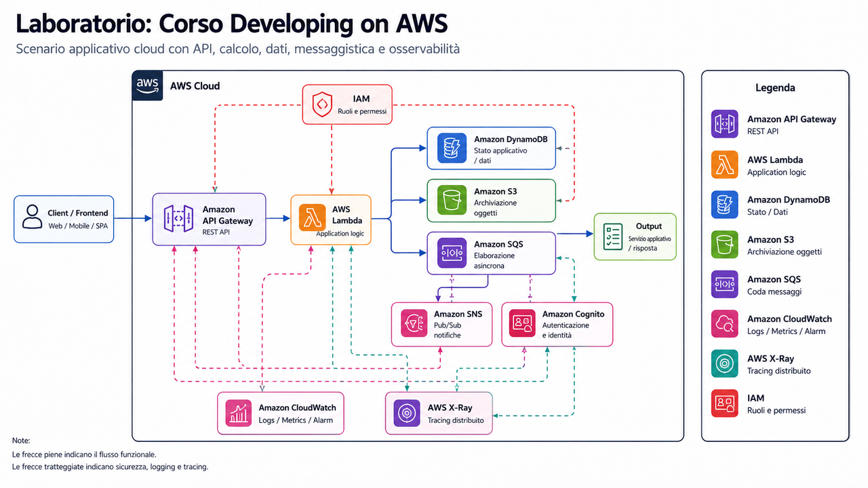Select the "Autenticazione e identità" text
868x488 pixels.
pyautogui.click(x=566, y=330)
